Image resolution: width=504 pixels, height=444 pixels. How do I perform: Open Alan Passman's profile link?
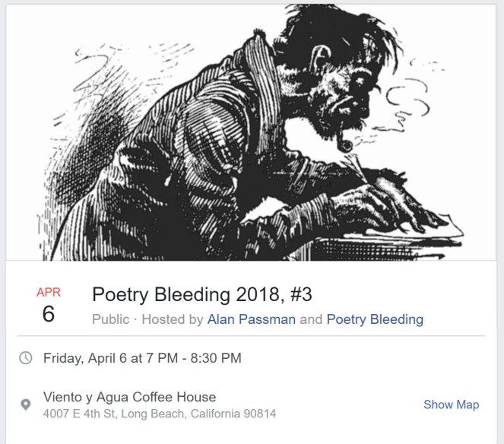[252, 319]
